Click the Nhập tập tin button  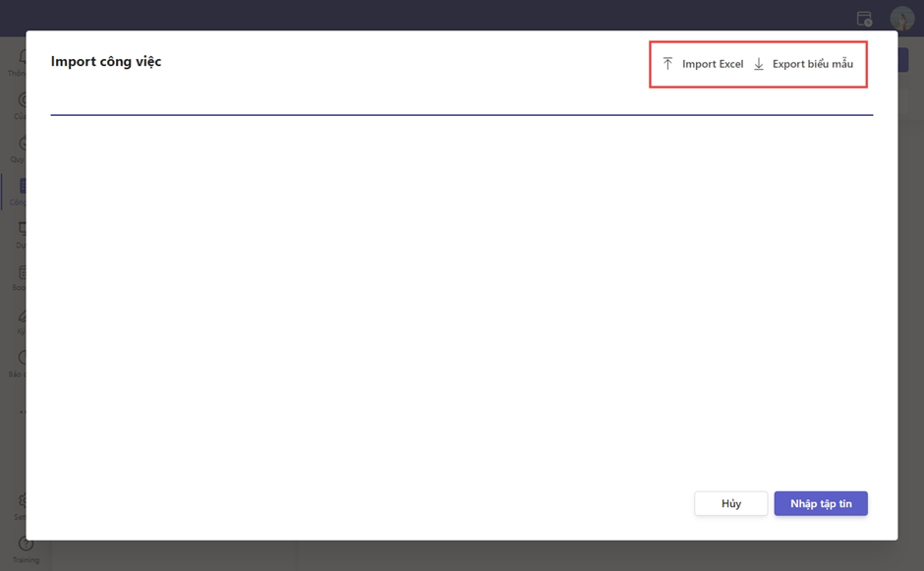click(821, 503)
